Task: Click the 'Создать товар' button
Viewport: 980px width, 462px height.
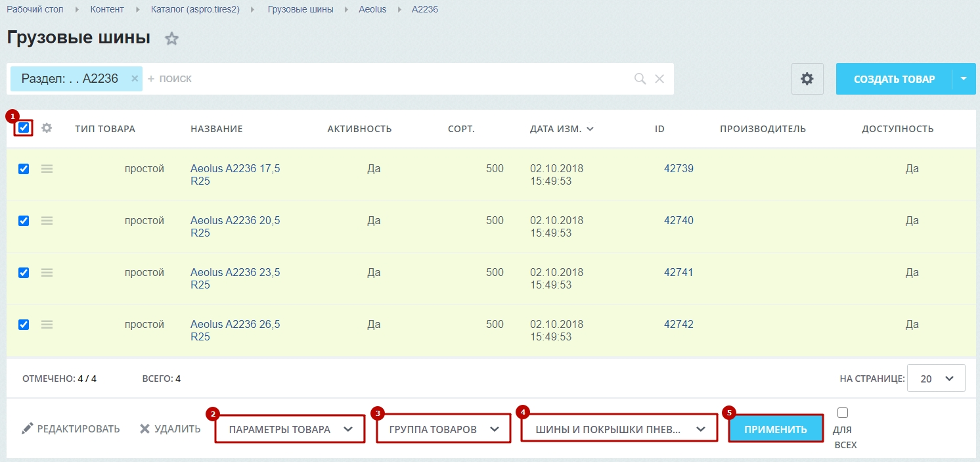Action: (x=894, y=79)
